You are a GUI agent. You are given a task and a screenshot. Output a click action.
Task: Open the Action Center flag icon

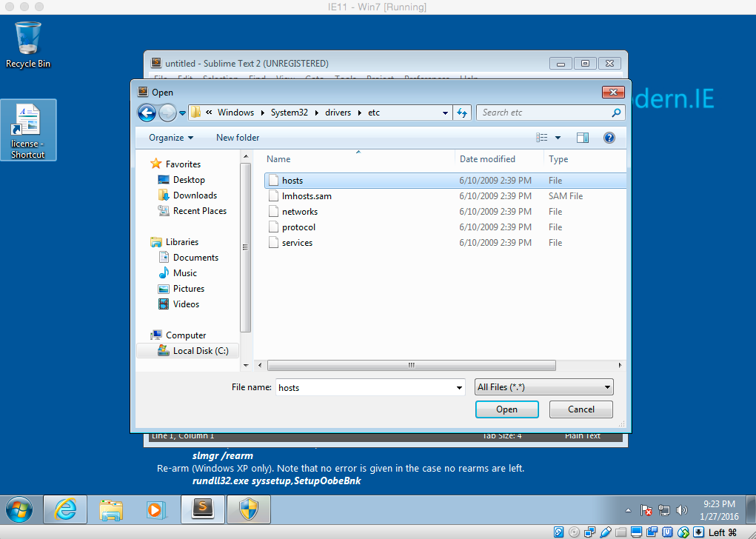coord(646,510)
